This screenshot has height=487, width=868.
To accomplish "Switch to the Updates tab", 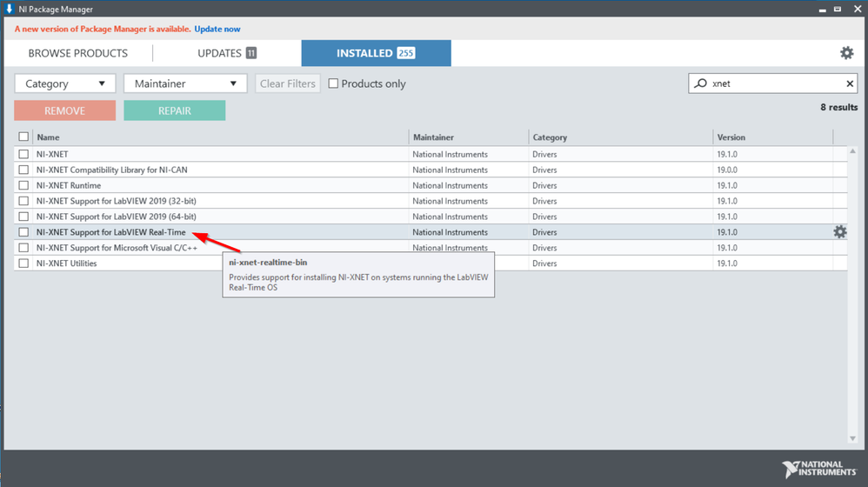I will click(x=227, y=53).
